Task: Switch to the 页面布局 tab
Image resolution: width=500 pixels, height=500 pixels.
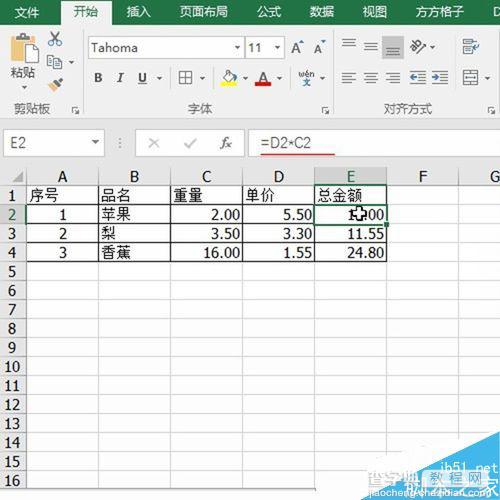Action: tap(204, 12)
